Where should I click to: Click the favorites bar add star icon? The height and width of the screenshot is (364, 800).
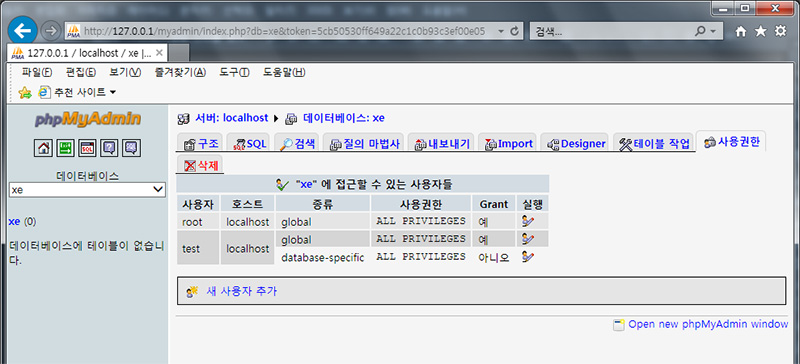point(24,92)
